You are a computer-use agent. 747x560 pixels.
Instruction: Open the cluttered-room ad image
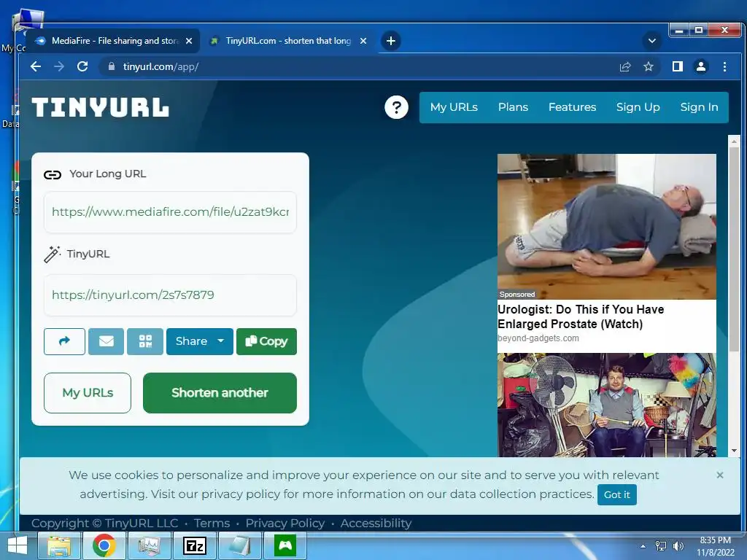606,405
